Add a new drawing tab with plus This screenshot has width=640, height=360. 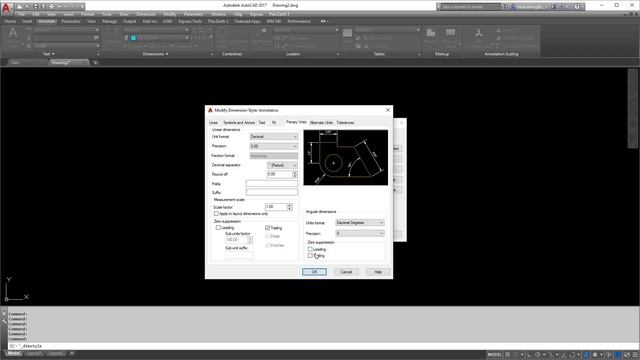(96, 62)
